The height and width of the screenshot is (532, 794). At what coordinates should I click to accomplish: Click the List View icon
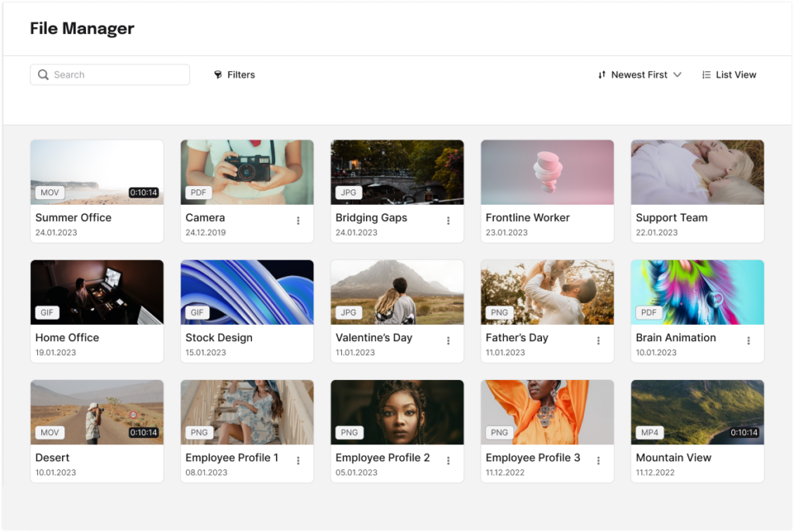click(x=706, y=74)
